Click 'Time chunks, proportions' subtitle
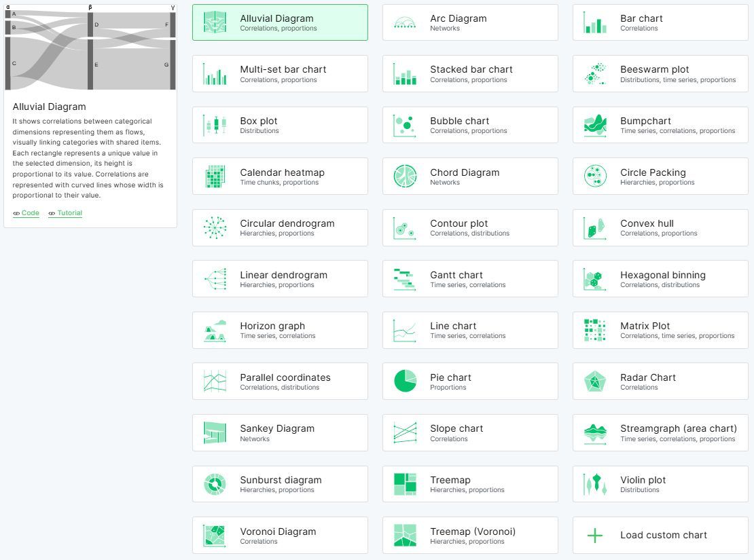Image resolution: width=754 pixels, height=560 pixels. pos(279,182)
